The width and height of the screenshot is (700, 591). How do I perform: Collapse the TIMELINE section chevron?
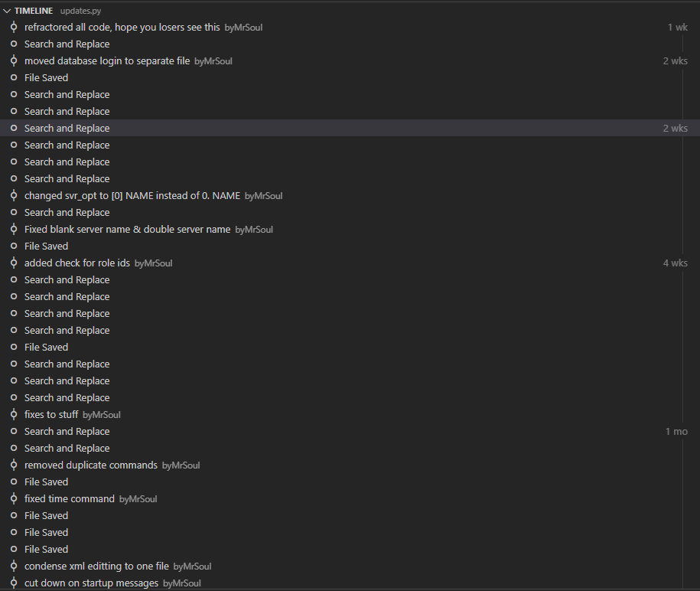point(7,11)
